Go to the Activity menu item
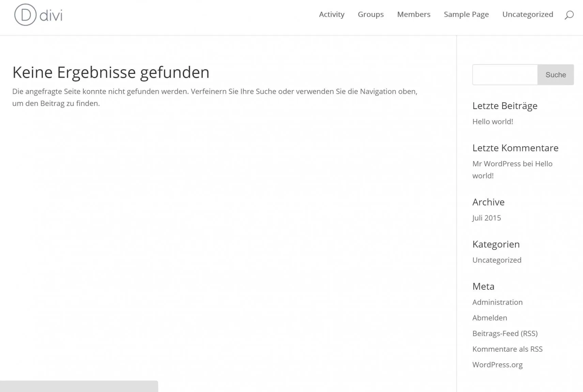 pos(332,14)
